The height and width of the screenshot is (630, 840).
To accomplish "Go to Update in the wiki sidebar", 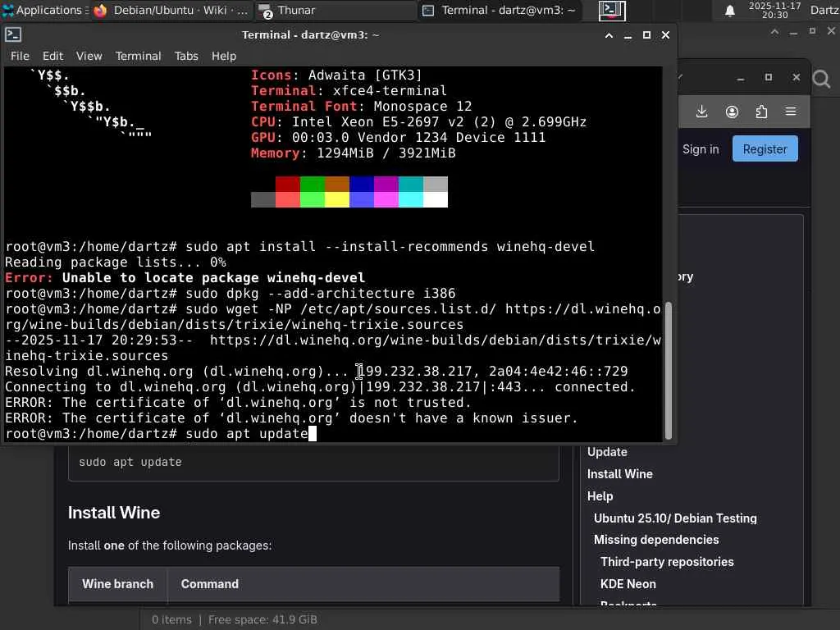I will (607, 452).
